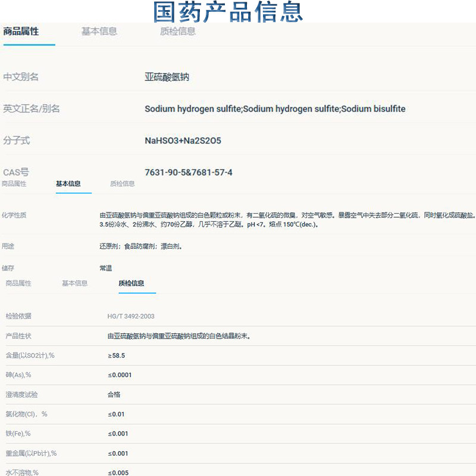Click the CAS number 7631-90-5&7681-57-4
The height and width of the screenshot is (476, 476).
[189, 173]
